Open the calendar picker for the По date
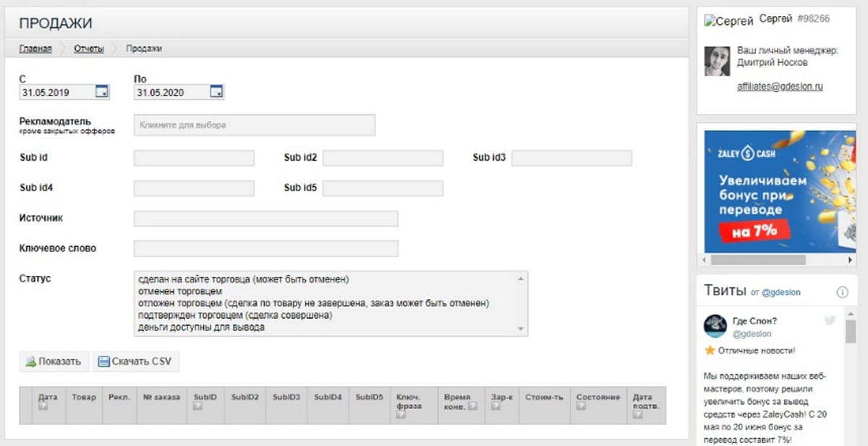Viewport: 868px width, 446px height. (x=216, y=92)
